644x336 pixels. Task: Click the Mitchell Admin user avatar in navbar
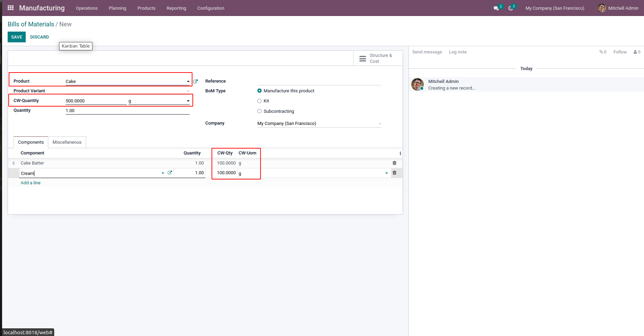pyautogui.click(x=602, y=8)
